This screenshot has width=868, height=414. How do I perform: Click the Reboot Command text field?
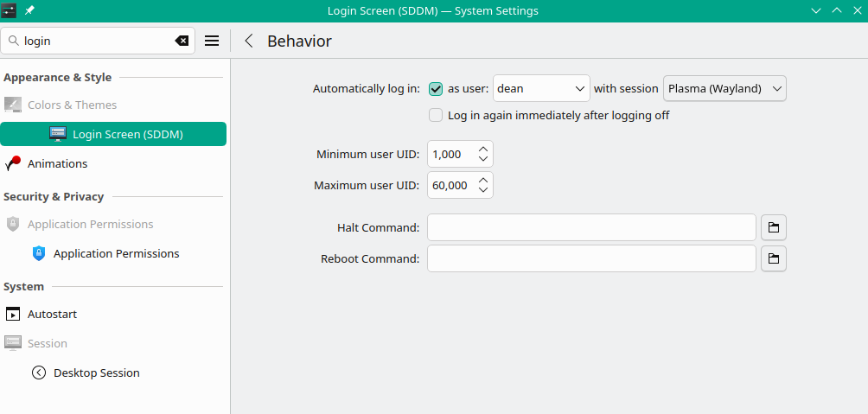pos(591,258)
